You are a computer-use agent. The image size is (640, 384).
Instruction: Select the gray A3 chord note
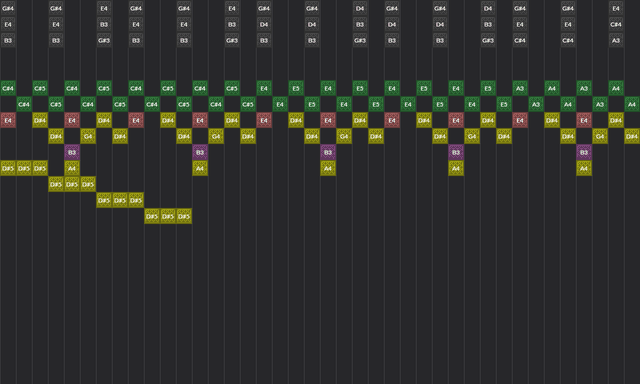616,40
